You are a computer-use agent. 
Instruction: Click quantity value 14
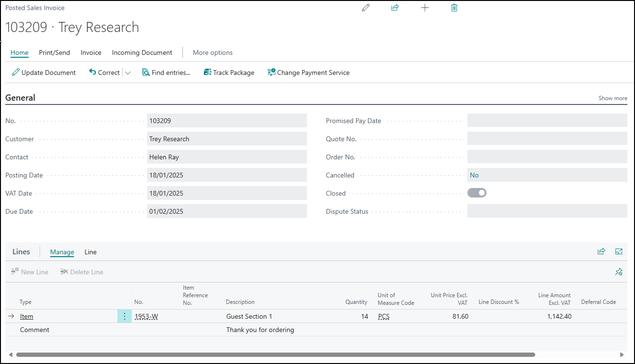365,316
